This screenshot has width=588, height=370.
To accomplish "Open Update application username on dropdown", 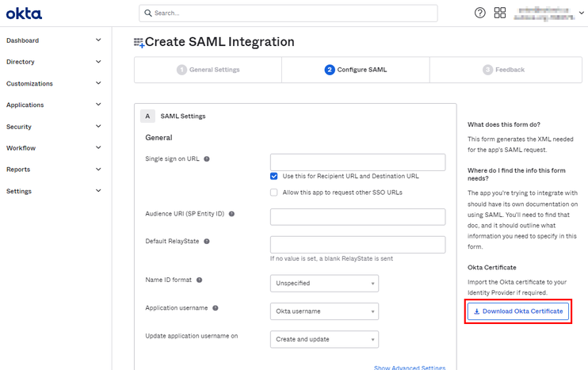I will point(324,339).
